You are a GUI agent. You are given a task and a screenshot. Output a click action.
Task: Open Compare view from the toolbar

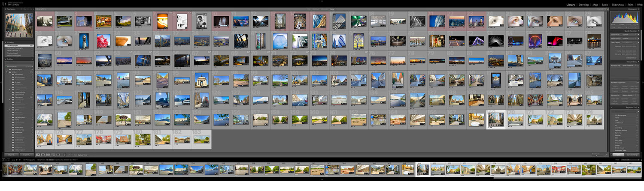click(49, 155)
